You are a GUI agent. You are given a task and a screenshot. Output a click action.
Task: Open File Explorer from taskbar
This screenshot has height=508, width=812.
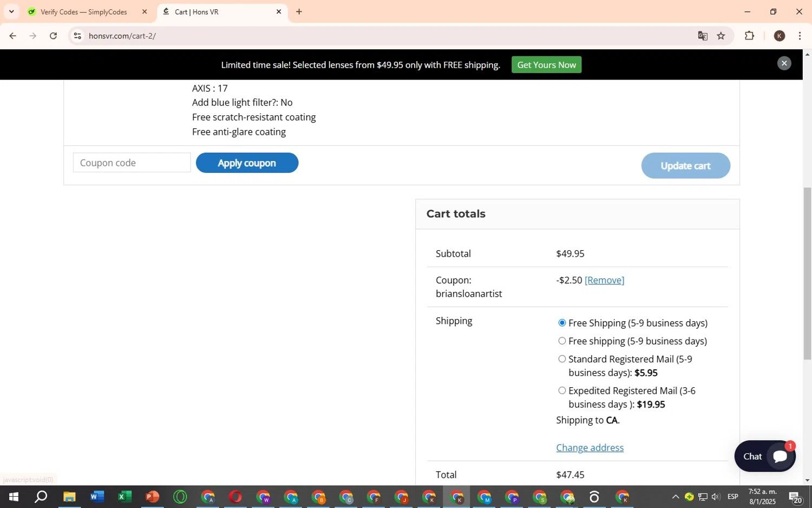coord(69,497)
